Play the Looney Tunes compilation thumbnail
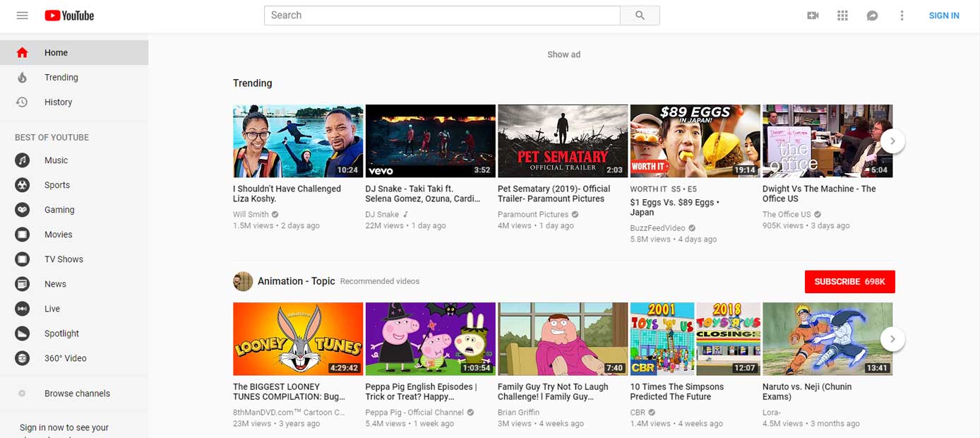This screenshot has height=438, width=980. click(x=298, y=339)
